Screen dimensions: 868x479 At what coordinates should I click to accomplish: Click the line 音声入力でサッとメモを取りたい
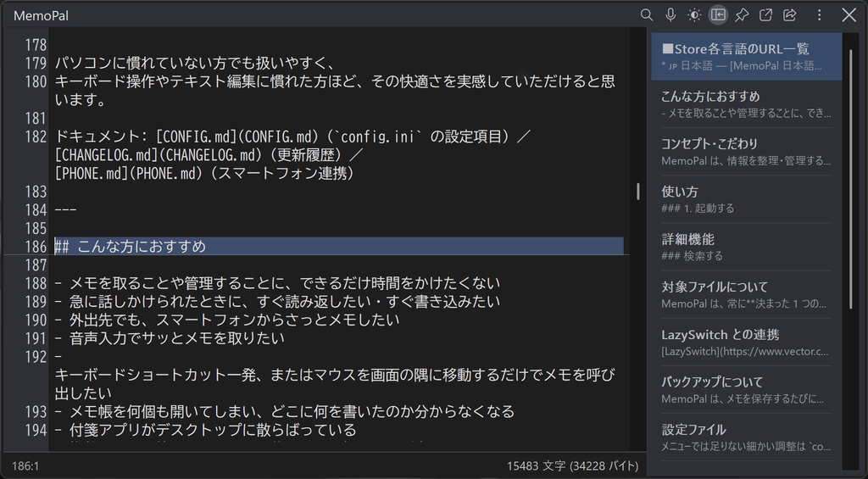point(170,338)
